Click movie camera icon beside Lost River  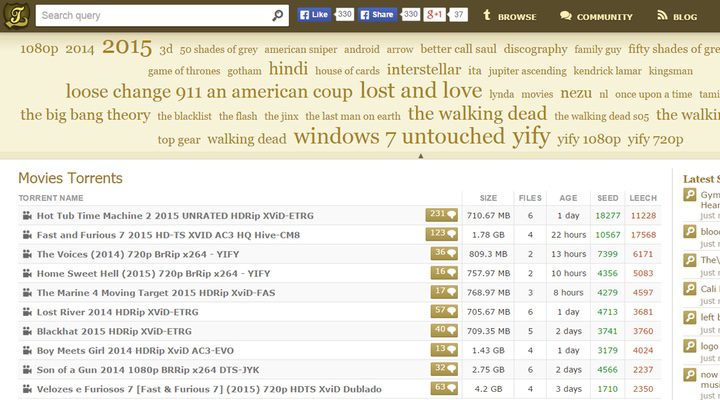(27, 312)
